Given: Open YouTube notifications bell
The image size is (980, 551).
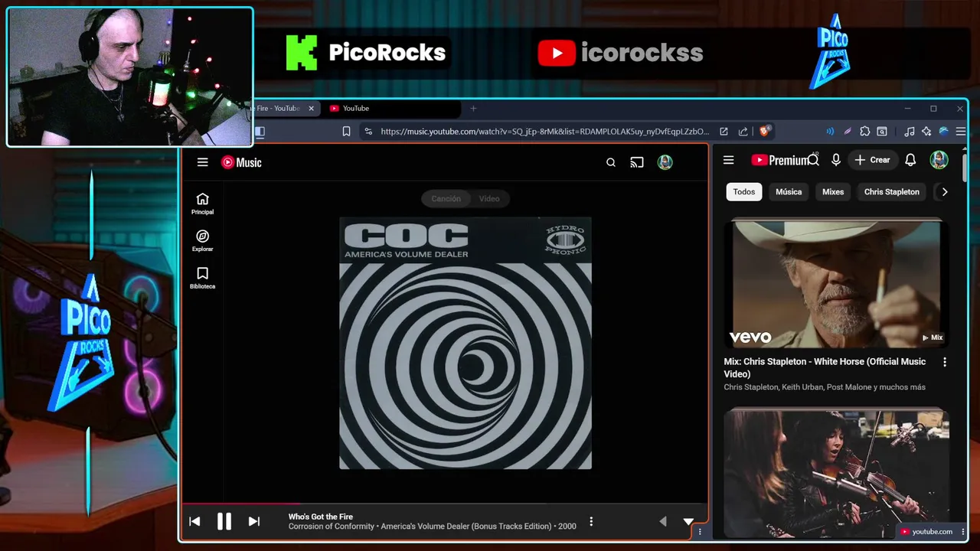Looking at the screenshot, I should pyautogui.click(x=910, y=160).
